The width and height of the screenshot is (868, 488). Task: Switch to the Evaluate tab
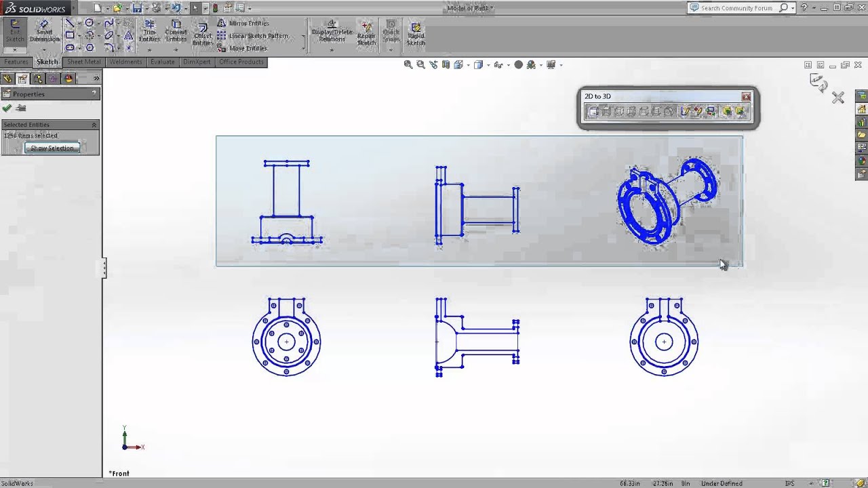coord(163,62)
